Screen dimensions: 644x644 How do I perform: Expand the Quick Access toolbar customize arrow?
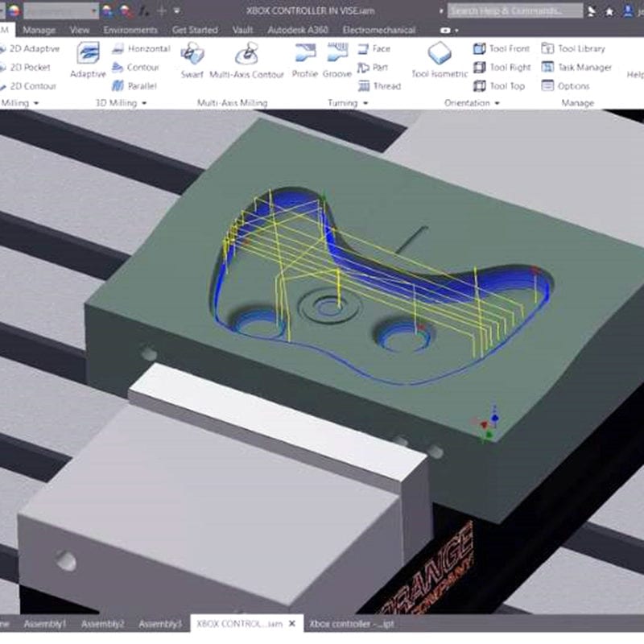pos(177,11)
